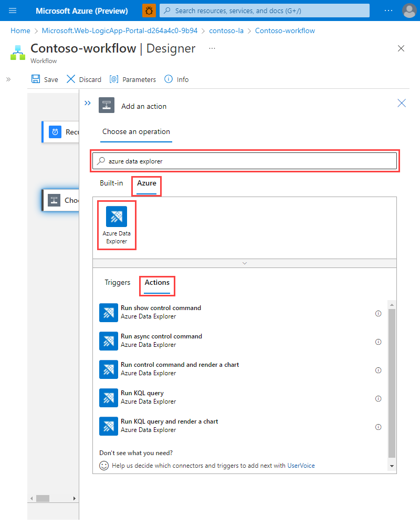Expand the chevron below Azure Data Explorer result
This screenshot has width=420, height=525.
coord(244,262)
